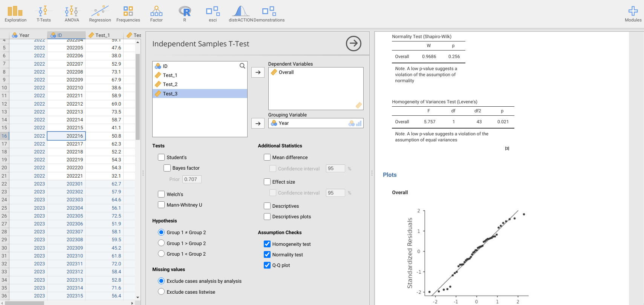Choose Exclude cases listwise option
This screenshot has height=305, width=644.
point(161,292)
